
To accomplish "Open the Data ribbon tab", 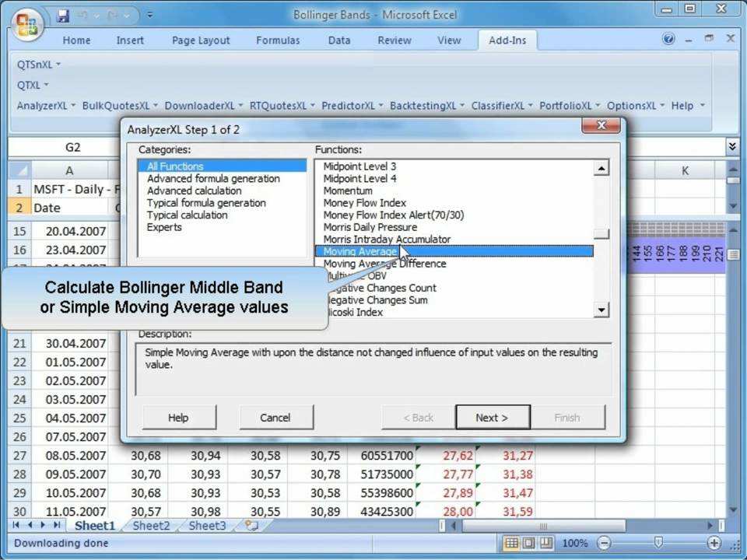I will coord(339,40).
